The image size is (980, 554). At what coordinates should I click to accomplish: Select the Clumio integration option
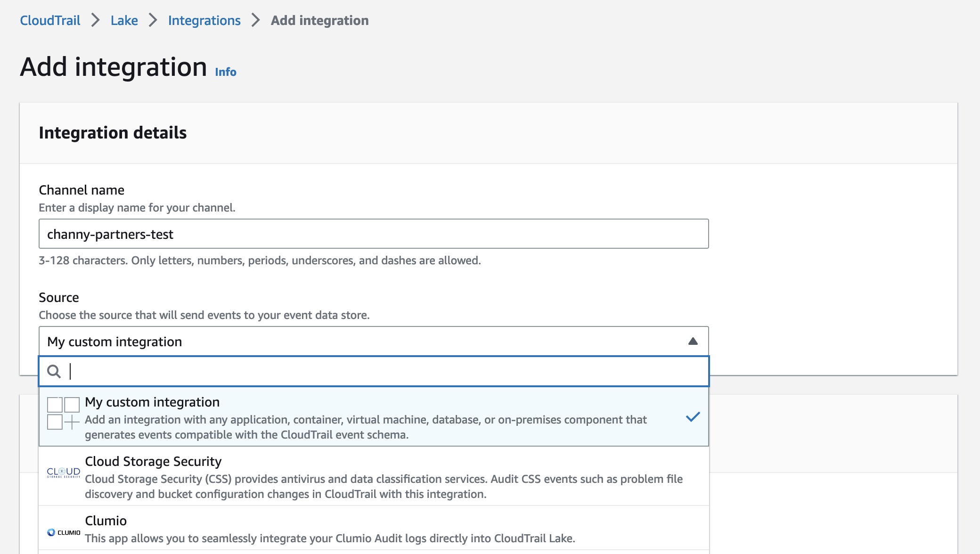pyautogui.click(x=374, y=529)
